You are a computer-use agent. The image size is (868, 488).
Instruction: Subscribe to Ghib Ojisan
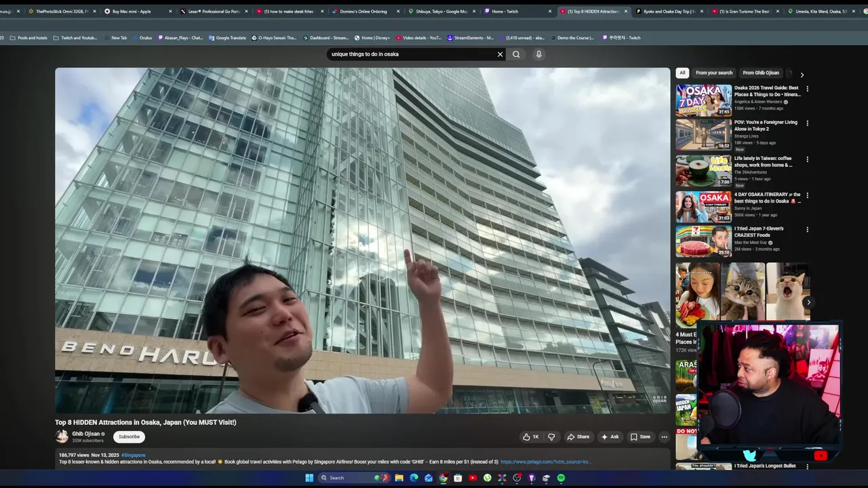click(129, 437)
